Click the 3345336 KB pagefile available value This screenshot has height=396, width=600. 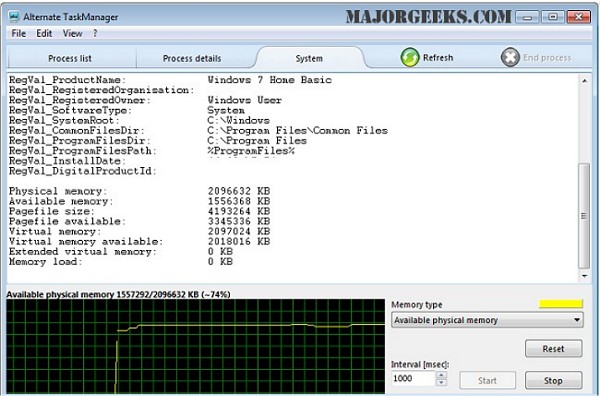click(x=239, y=221)
